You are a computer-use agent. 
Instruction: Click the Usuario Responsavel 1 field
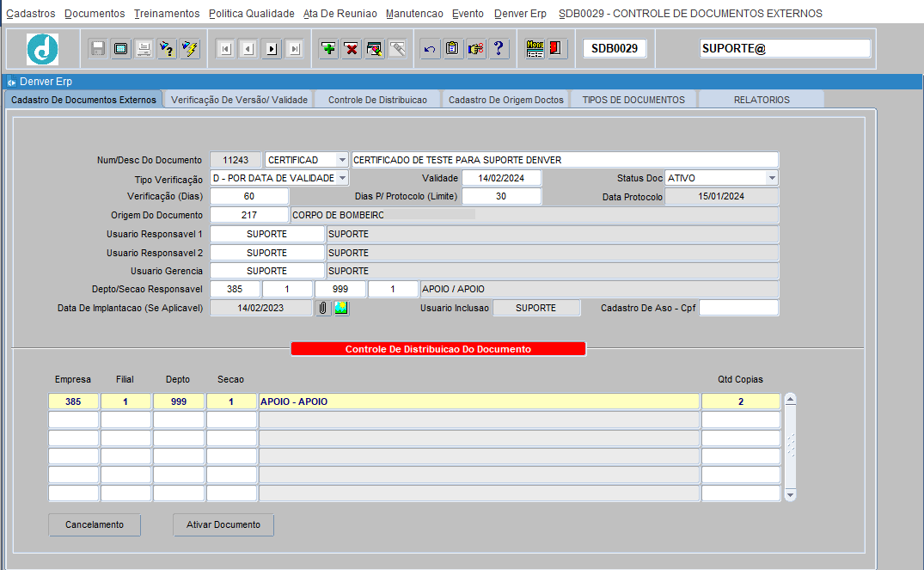(267, 234)
